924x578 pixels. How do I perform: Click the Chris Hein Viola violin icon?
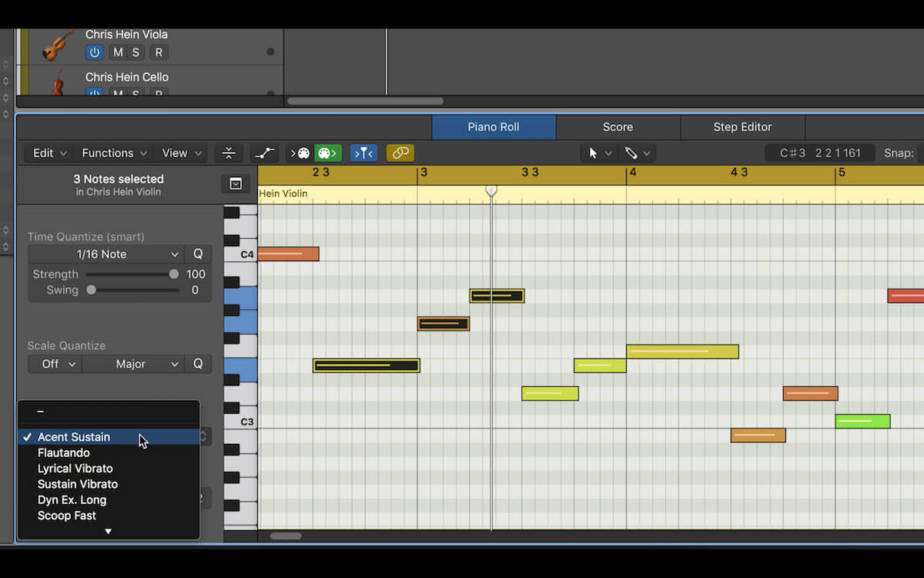tap(59, 45)
